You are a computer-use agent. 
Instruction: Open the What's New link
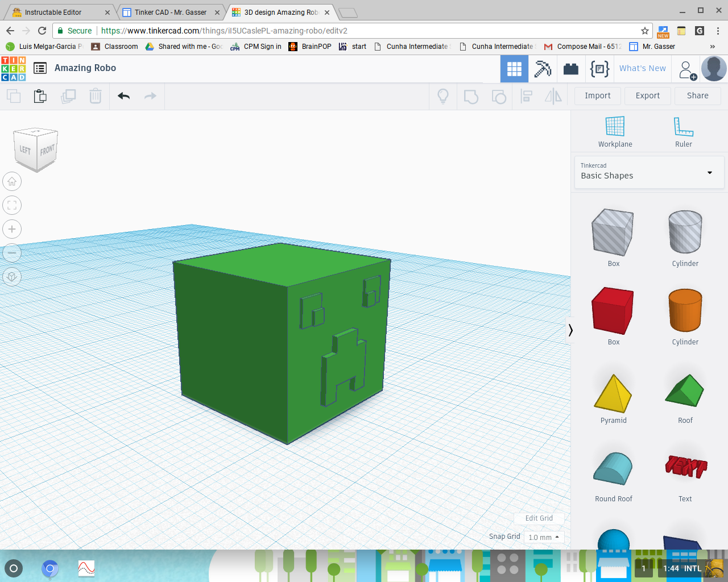(643, 68)
